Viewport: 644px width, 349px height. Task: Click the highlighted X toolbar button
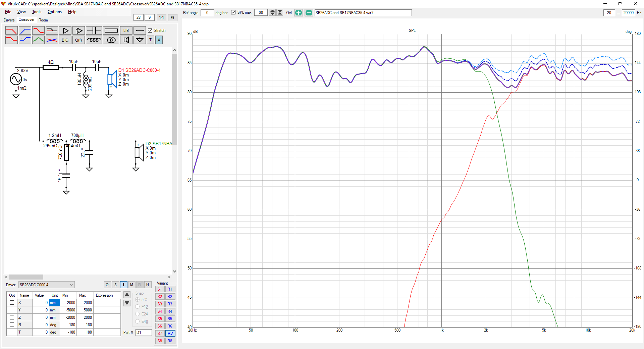(159, 40)
